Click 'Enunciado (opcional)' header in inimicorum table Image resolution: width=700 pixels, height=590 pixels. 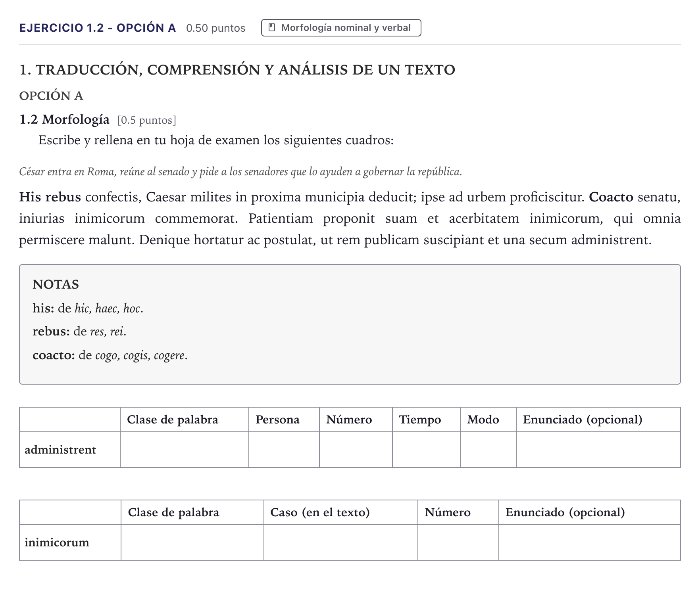pyautogui.click(x=590, y=512)
